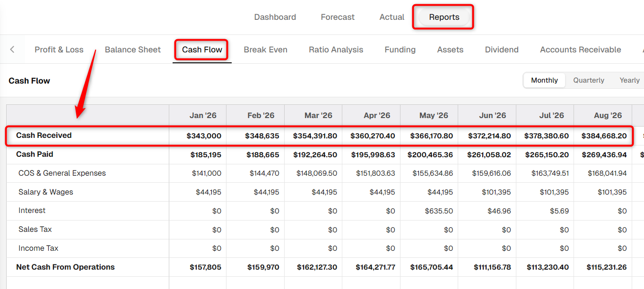Open the Dashboard section

275,17
